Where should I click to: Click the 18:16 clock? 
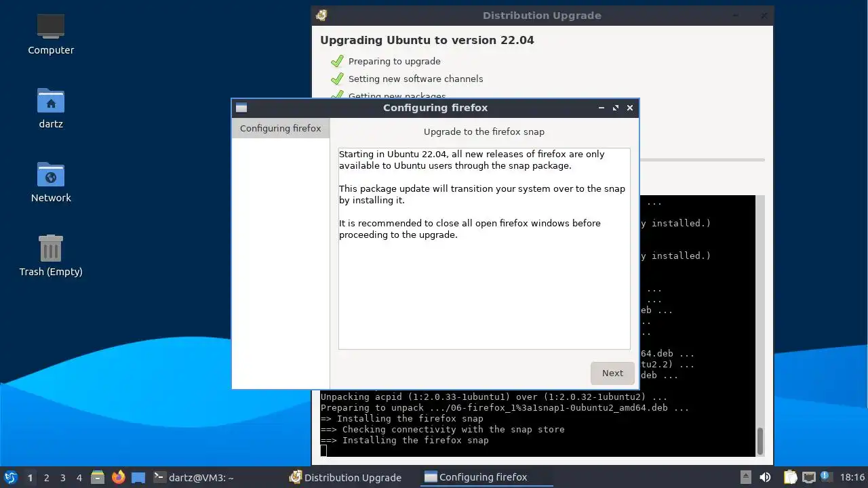(x=852, y=477)
